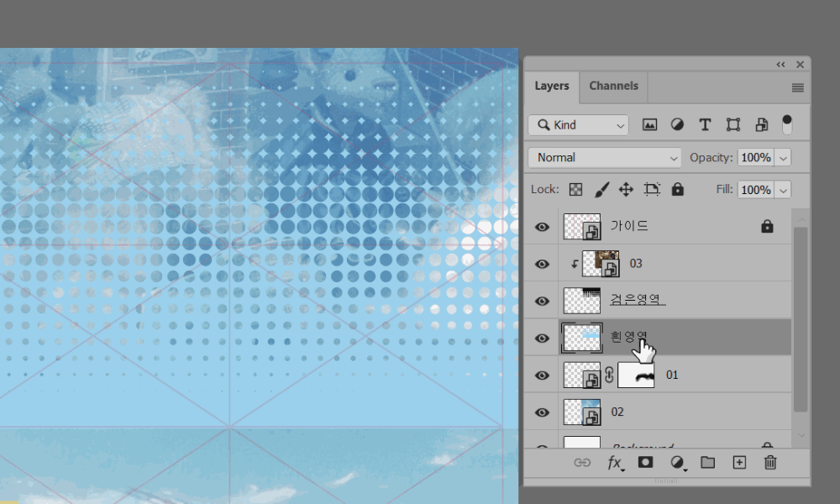Click the 01 smart object thumbnail

582,375
